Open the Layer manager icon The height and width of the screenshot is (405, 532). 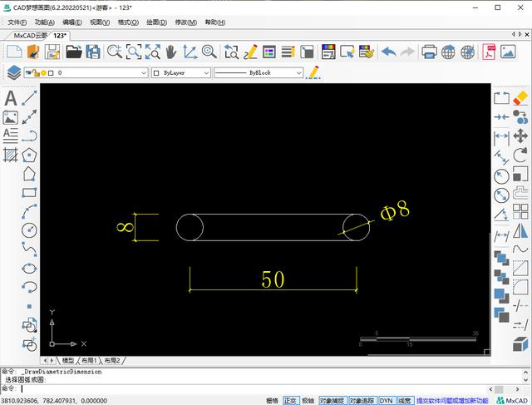[13, 73]
